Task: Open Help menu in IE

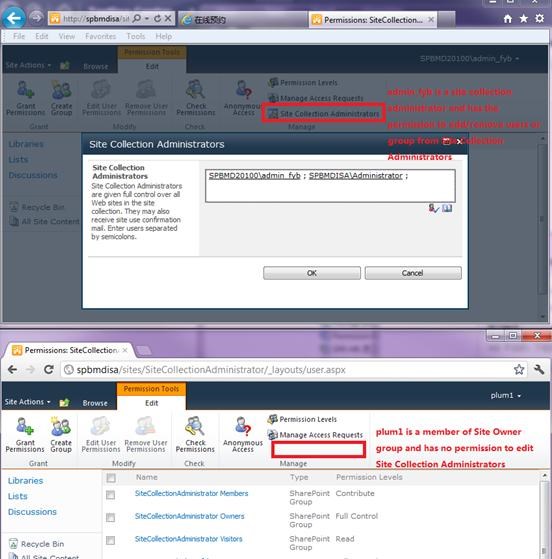Action: [x=164, y=36]
